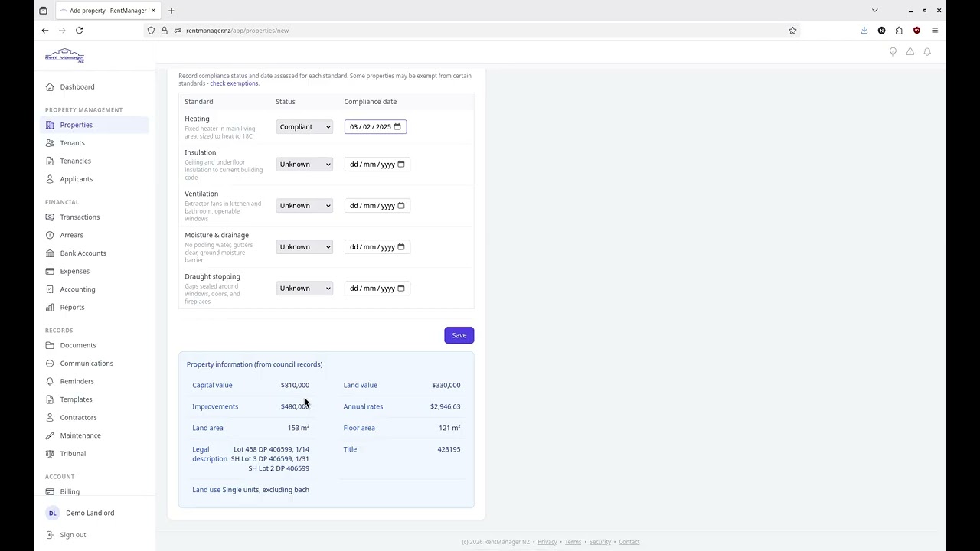Image resolution: width=980 pixels, height=551 pixels.
Task: Click Sign out link
Action: pyautogui.click(x=73, y=535)
